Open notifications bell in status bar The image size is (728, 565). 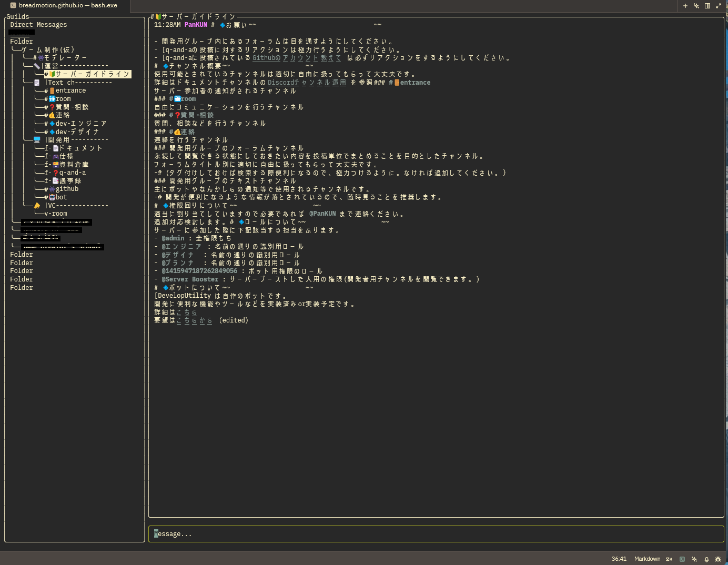click(706, 559)
